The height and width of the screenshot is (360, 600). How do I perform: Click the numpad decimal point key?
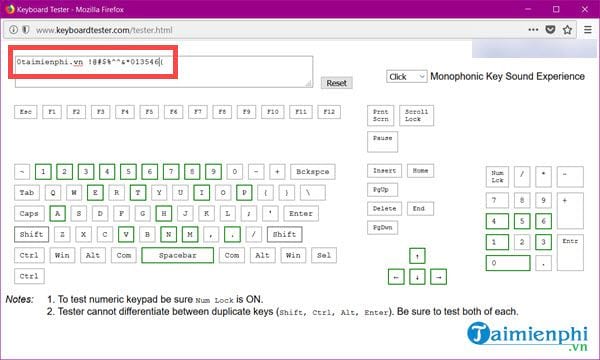(x=543, y=263)
